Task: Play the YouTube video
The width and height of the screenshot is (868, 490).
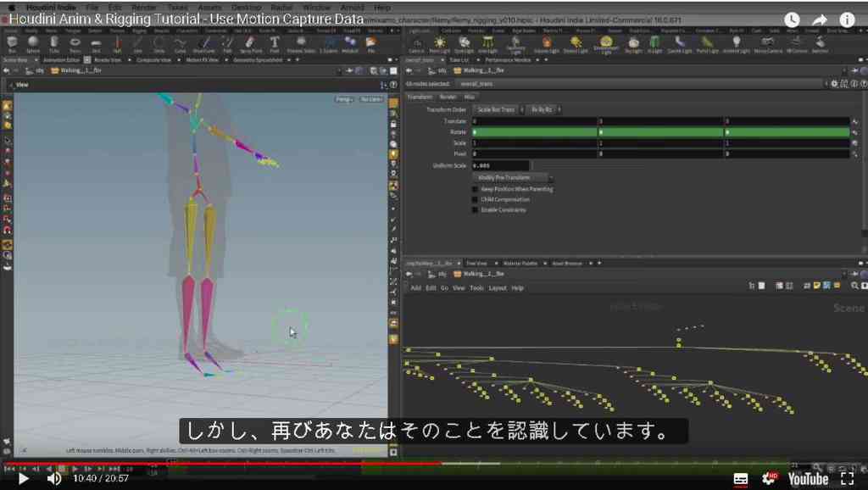Action: coord(23,478)
